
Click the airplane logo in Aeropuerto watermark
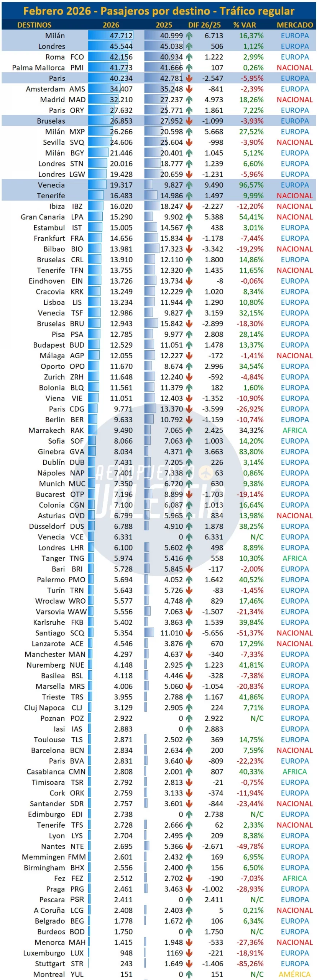pos(206,473)
